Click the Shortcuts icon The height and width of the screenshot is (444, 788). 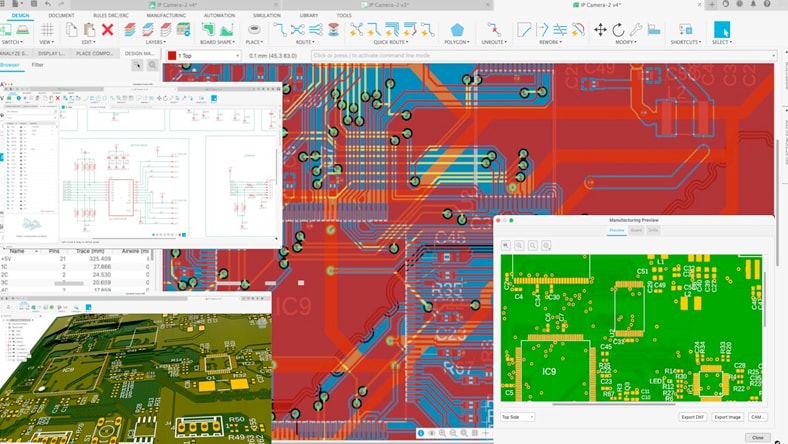click(685, 30)
